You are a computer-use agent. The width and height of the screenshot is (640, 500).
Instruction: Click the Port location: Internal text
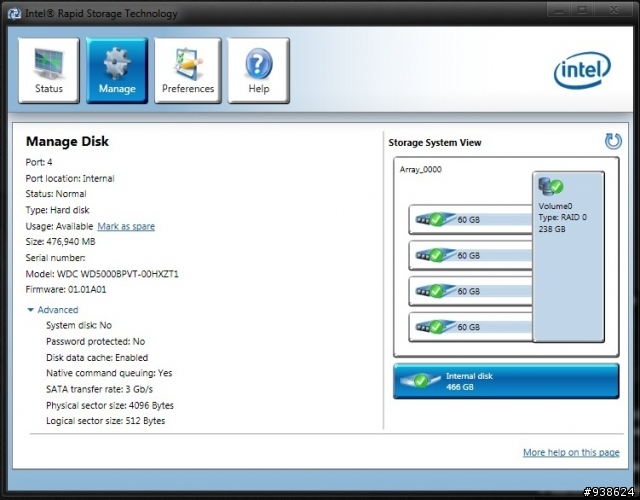70,178
